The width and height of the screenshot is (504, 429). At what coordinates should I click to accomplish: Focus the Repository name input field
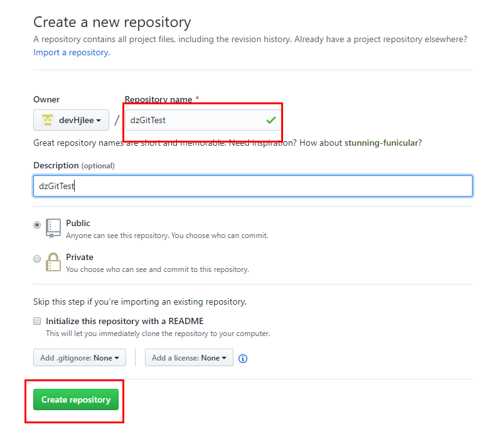(x=203, y=120)
